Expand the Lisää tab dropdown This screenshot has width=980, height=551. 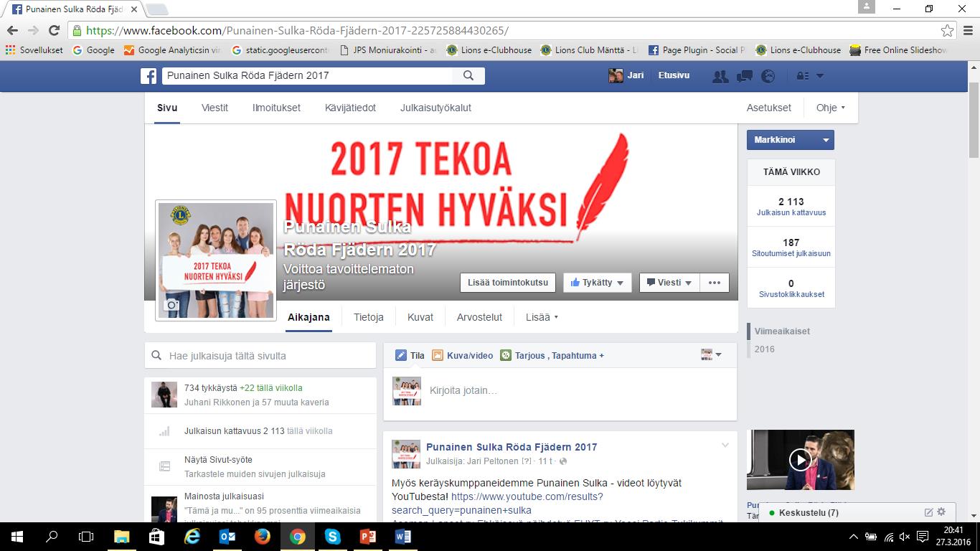point(542,317)
